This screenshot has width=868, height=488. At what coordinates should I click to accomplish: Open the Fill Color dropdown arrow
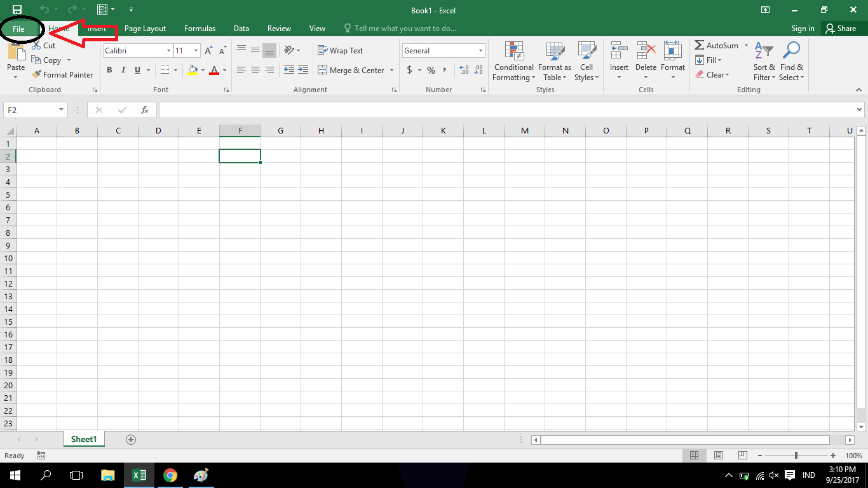[203, 70]
